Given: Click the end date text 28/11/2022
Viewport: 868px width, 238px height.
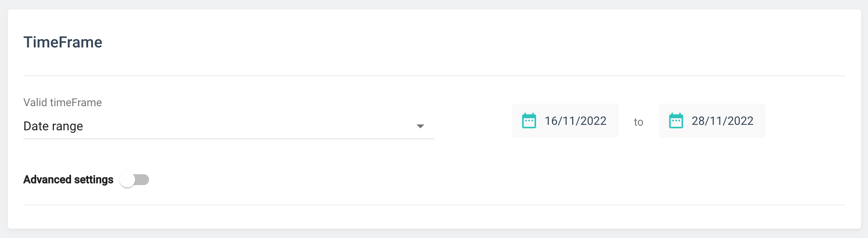Looking at the screenshot, I should [x=722, y=121].
